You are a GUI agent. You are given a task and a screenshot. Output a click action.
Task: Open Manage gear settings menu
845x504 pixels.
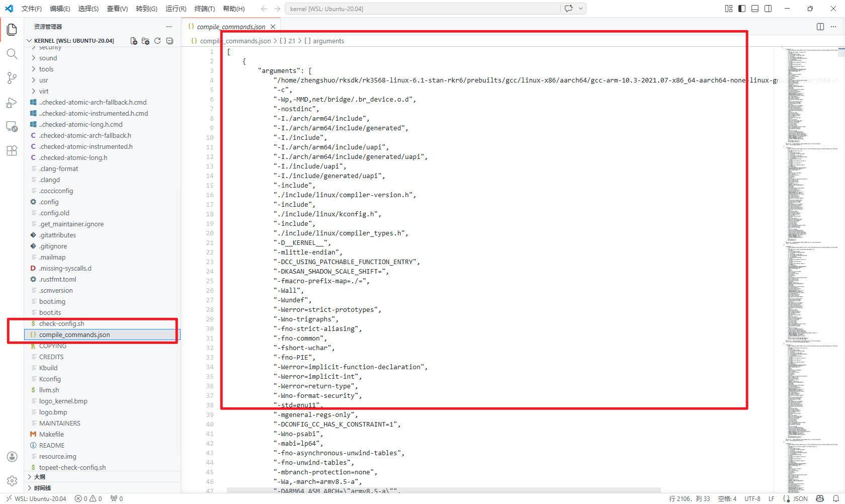[12, 480]
